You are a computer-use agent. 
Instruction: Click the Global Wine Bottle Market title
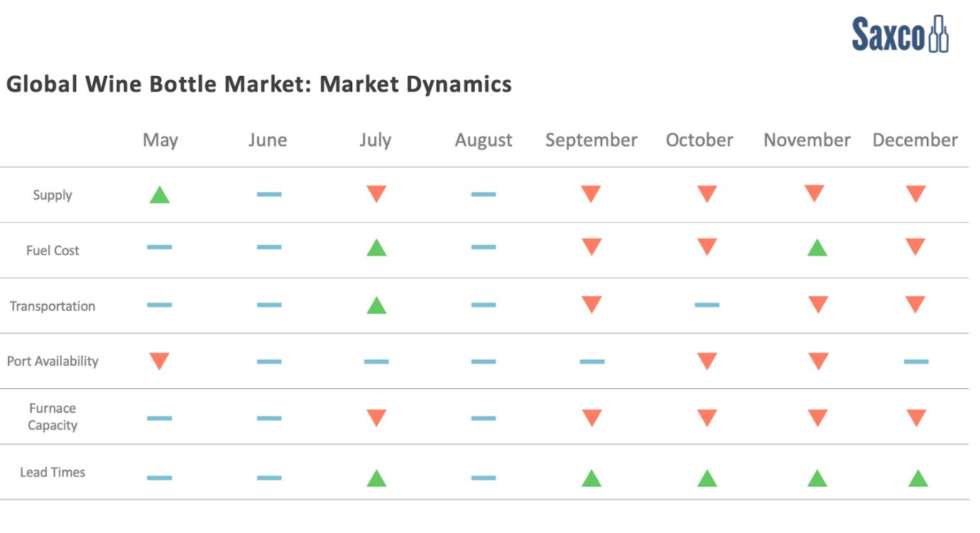click(259, 84)
